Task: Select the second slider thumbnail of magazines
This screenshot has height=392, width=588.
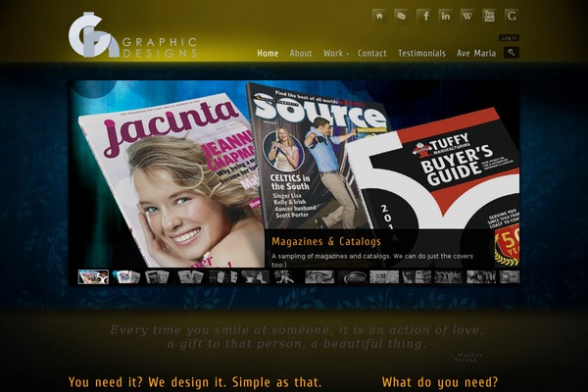Action: 126,276
